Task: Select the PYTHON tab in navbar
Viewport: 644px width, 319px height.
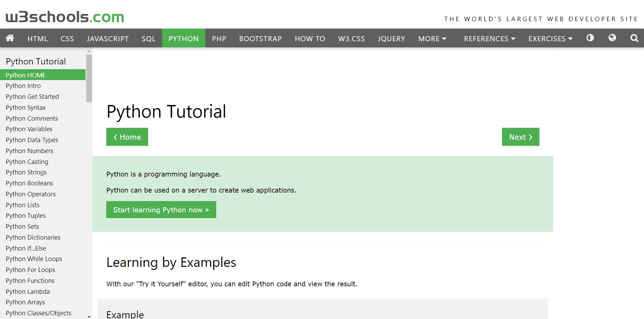Action: tap(184, 39)
